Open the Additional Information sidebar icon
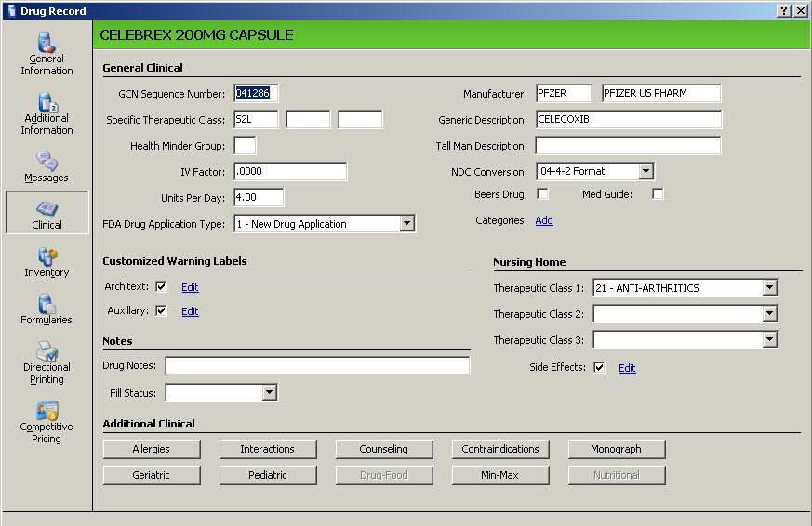Viewport: 812px width, 526px height. tap(47, 113)
